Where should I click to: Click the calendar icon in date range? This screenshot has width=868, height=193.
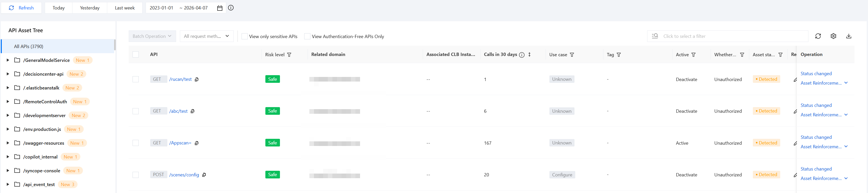click(x=220, y=8)
